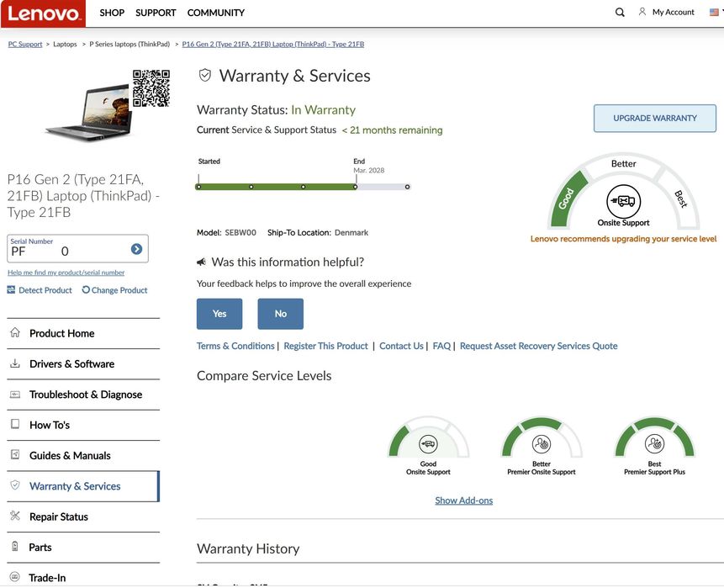Viewport: 724px width, 588px height.
Task: Click the megaphone feedback icon
Action: click(201, 262)
